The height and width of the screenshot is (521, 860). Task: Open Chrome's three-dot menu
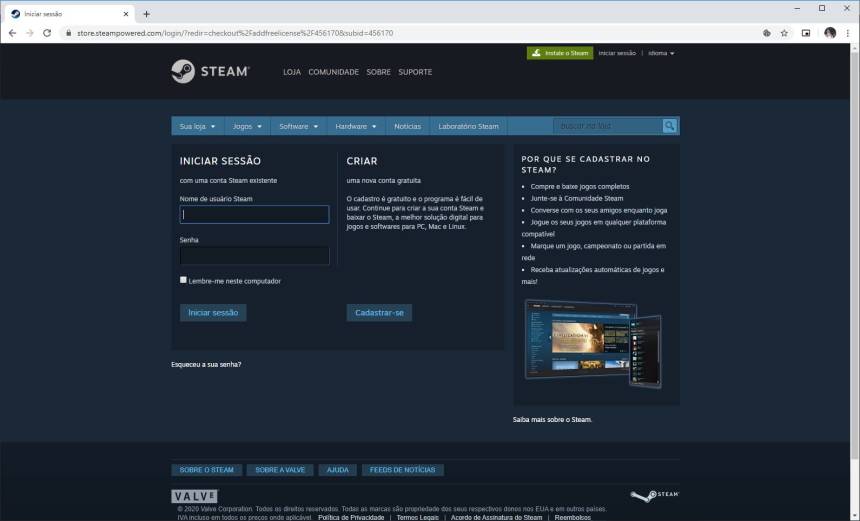click(848, 33)
